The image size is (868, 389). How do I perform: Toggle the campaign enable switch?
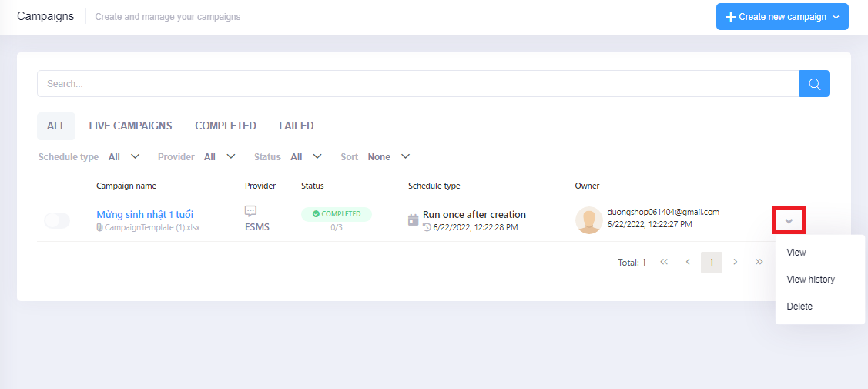pos(57,221)
